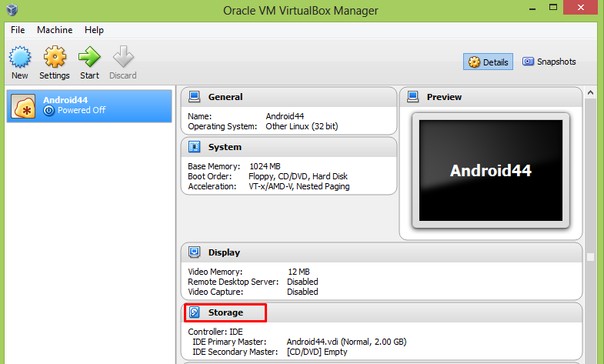Open Settings gear in the toolbar
The height and width of the screenshot is (364, 604).
pyautogui.click(x=55, y=57)
